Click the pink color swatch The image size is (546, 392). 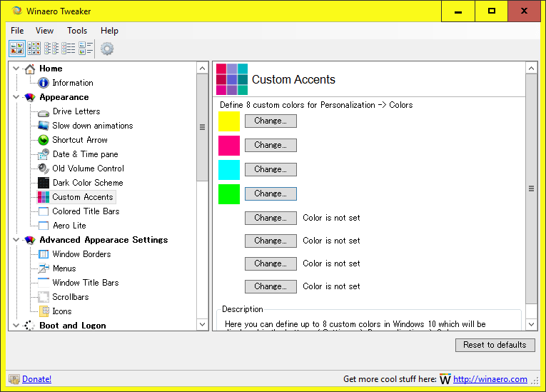coord(229,146)
